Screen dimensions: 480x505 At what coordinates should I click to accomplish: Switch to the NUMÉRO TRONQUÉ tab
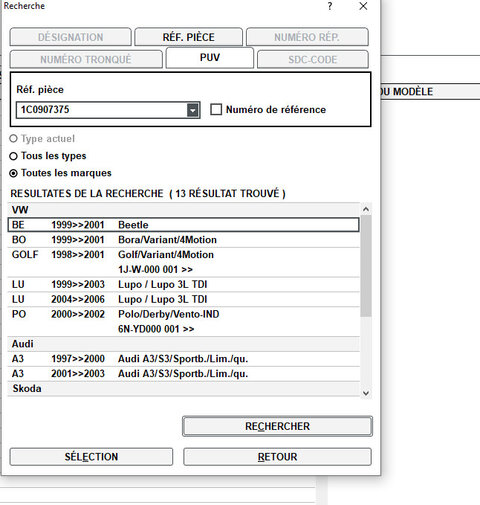coord(86,59)
